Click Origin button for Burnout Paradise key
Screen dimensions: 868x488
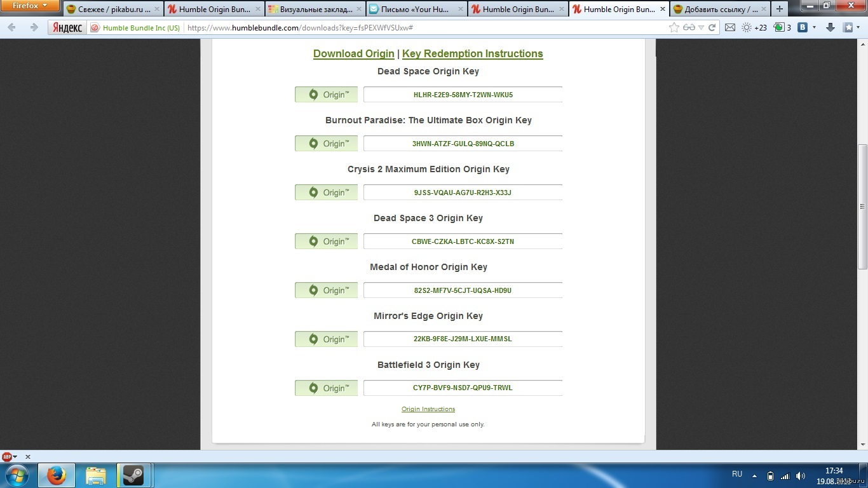(x=326, y=144)
